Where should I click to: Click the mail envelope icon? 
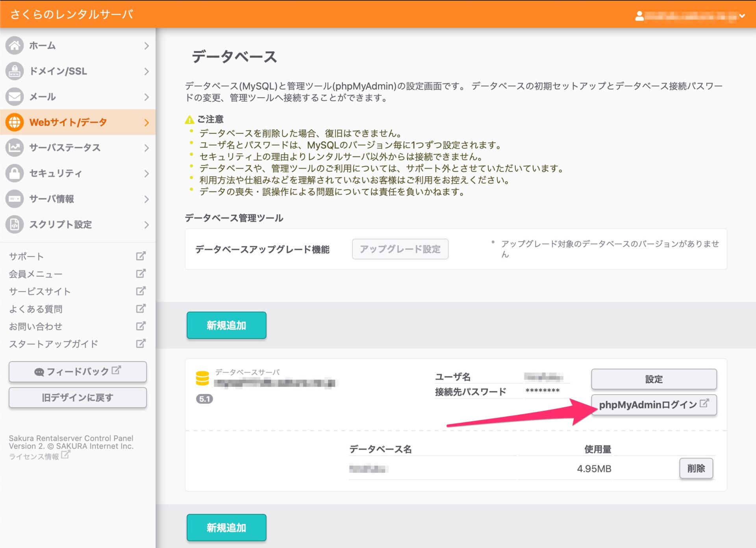coord(15,97)
